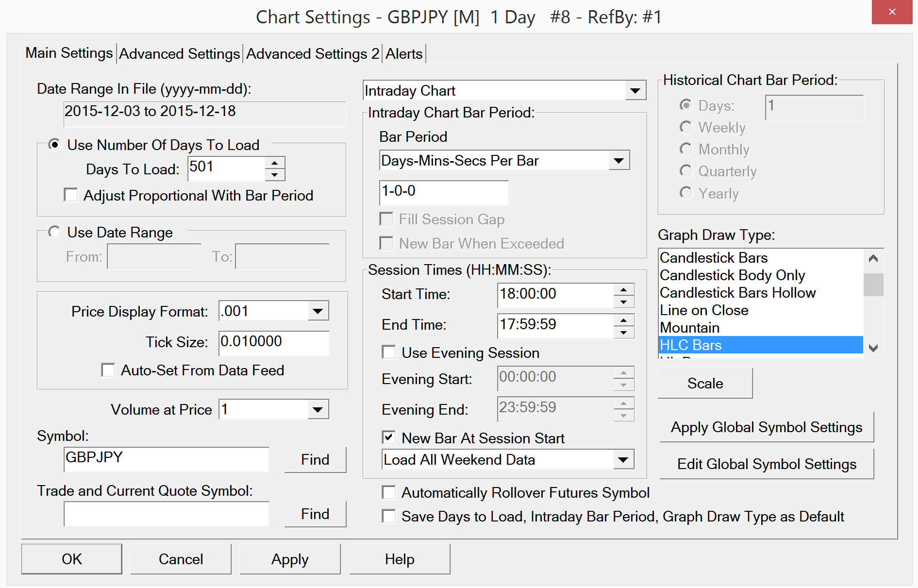Open the Intraday Chart type dropdown

tap(635, 91)
